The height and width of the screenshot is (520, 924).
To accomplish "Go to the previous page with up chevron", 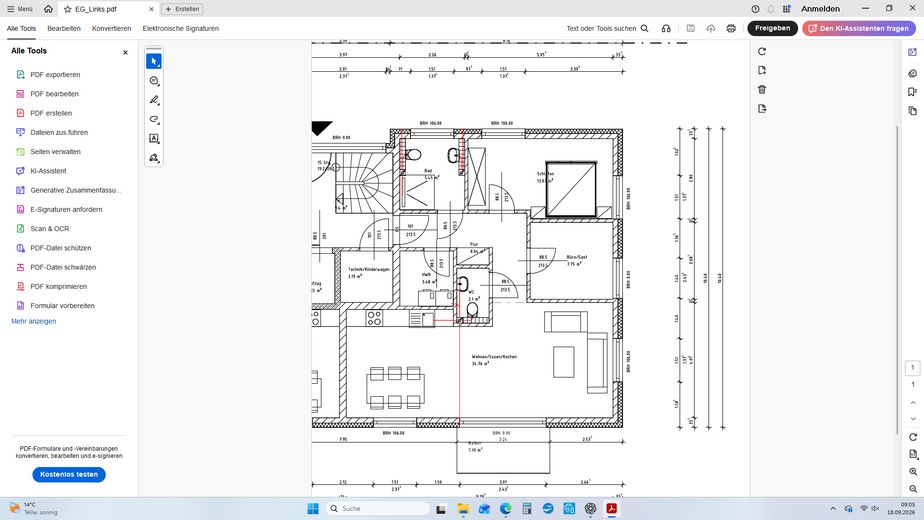I will (x=913, y=403).
